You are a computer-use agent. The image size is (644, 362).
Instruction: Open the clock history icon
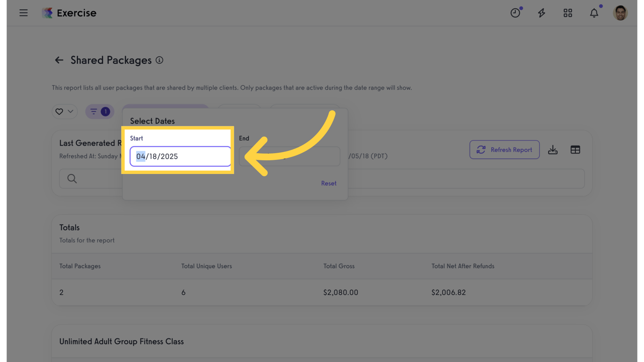click(515, 13)
